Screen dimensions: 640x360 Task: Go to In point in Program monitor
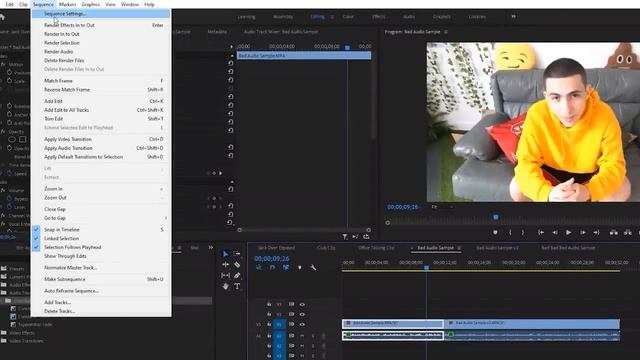click(x=541, y=232)
